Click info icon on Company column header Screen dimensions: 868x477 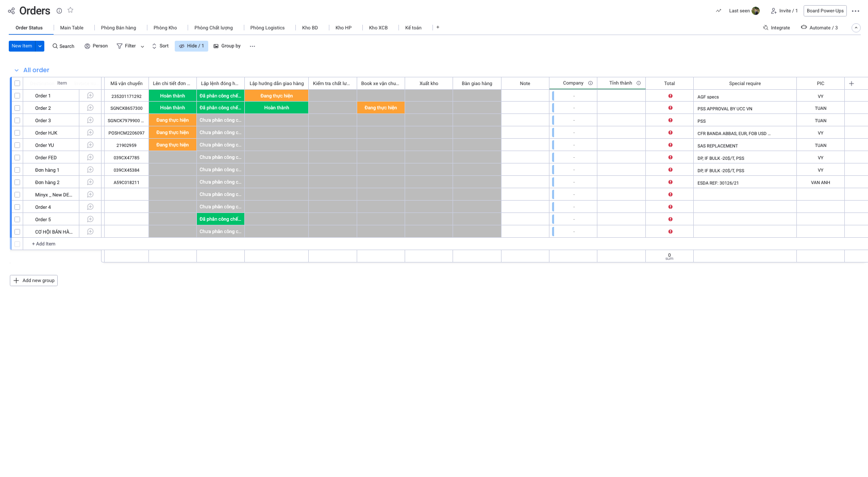point(591,83)
